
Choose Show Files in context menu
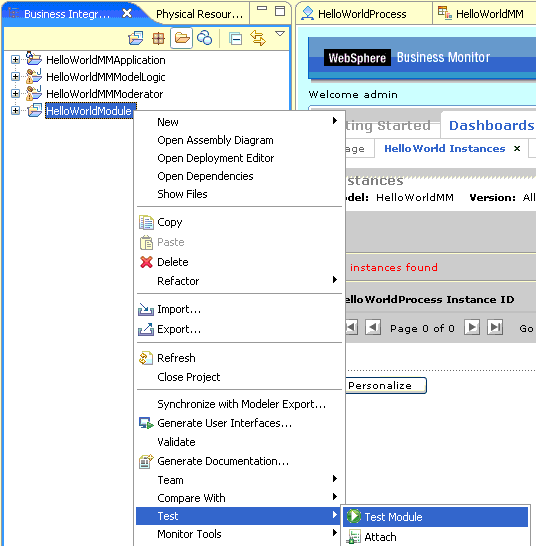pyautogui.click(x=239, y=194)
